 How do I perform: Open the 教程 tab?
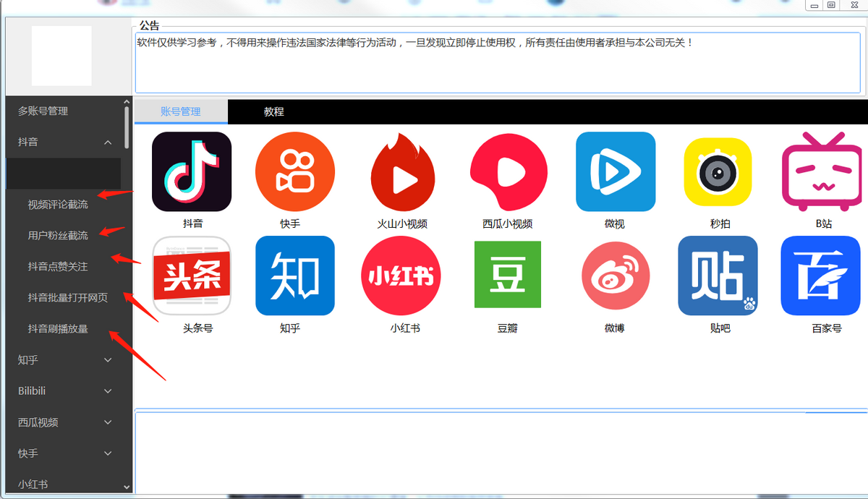[x=274, y=111]
